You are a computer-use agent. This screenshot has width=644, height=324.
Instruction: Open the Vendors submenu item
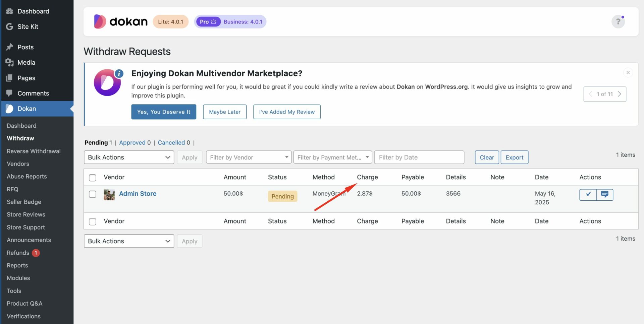[x=18, y=164]
